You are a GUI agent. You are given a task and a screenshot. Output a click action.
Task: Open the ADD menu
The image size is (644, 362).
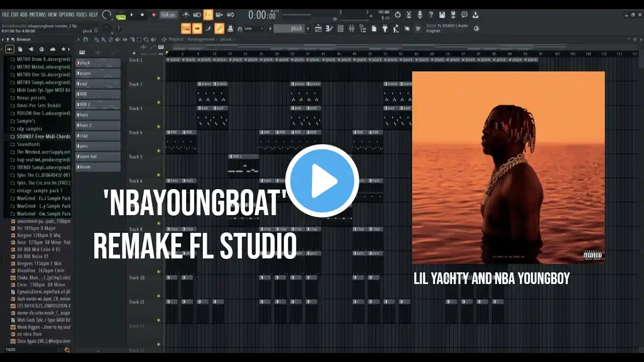tap(24, 15)
